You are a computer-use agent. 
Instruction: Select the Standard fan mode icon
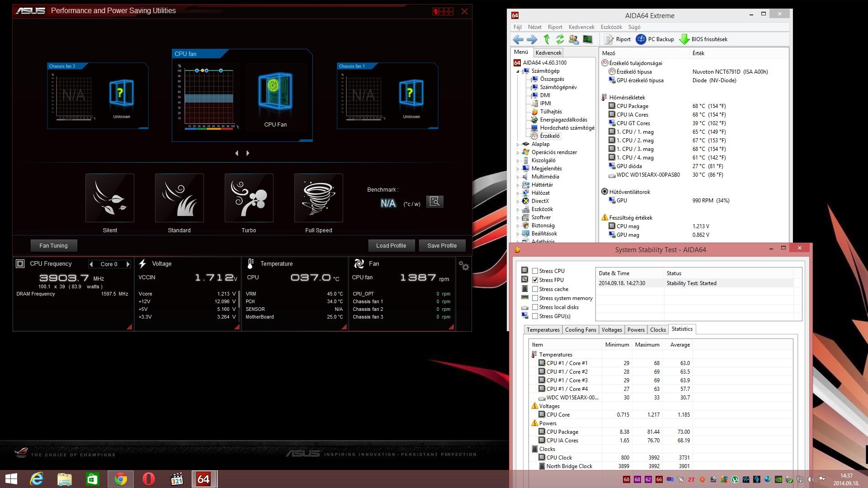(179, 198)
